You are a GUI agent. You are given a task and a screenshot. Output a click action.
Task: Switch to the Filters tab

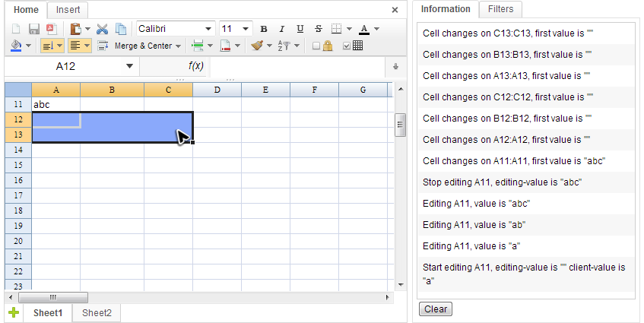pos(500,9)
